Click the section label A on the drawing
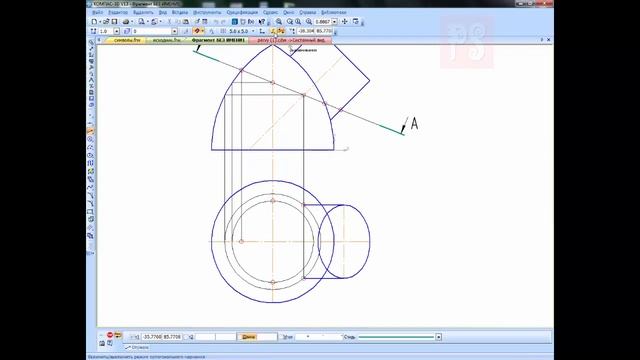640x360 pixels. [414, 123]
